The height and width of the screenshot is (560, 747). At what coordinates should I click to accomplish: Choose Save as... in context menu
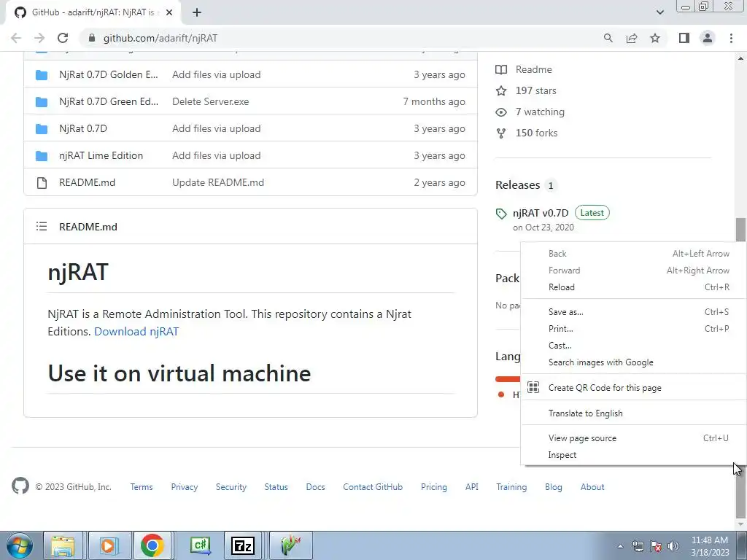point(633,312)
